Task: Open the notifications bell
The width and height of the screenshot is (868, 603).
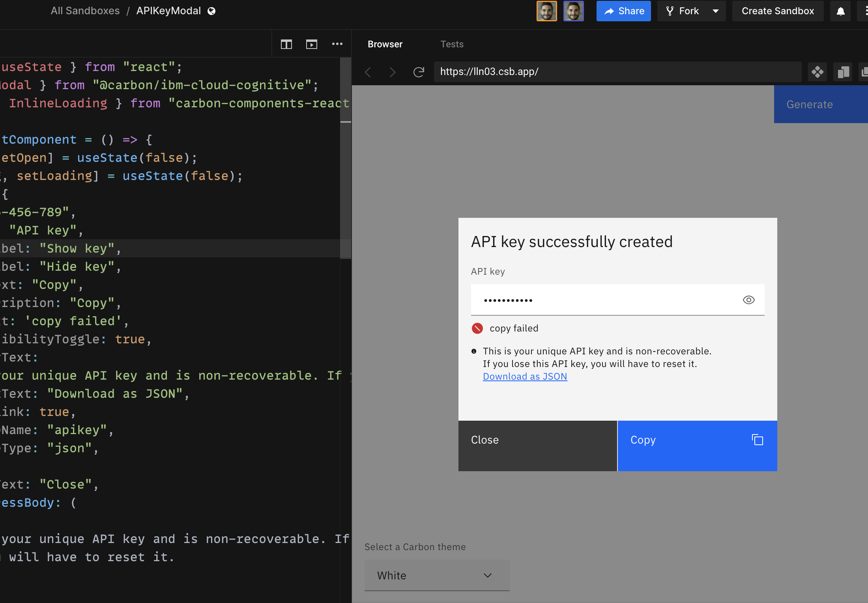Action: (840, 11)
